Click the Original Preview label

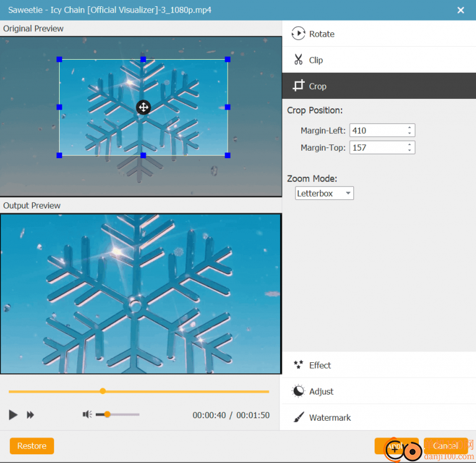coord(33,29)
